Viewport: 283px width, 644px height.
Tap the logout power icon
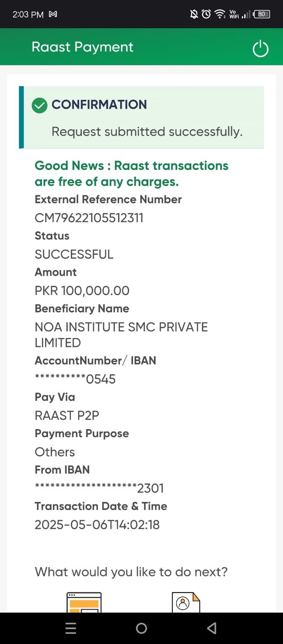tap(260, 49)
